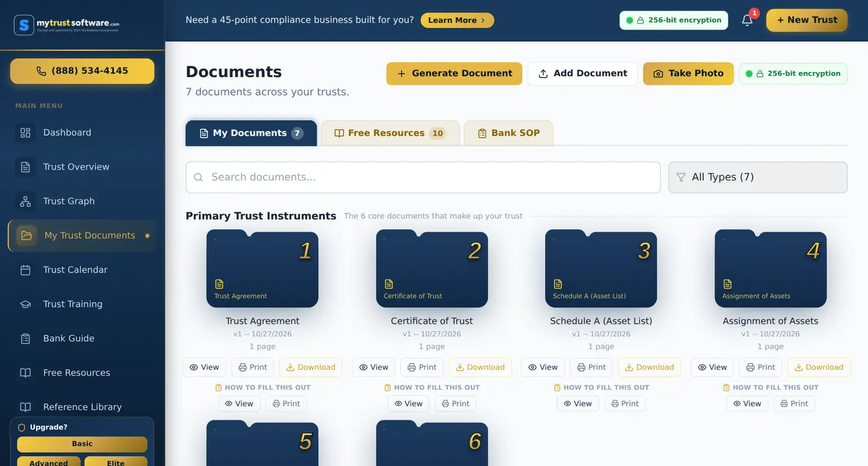Switch to Bank SOP tab
The height and width of the screenshot is (466, 868).
(x=508, y=133)
